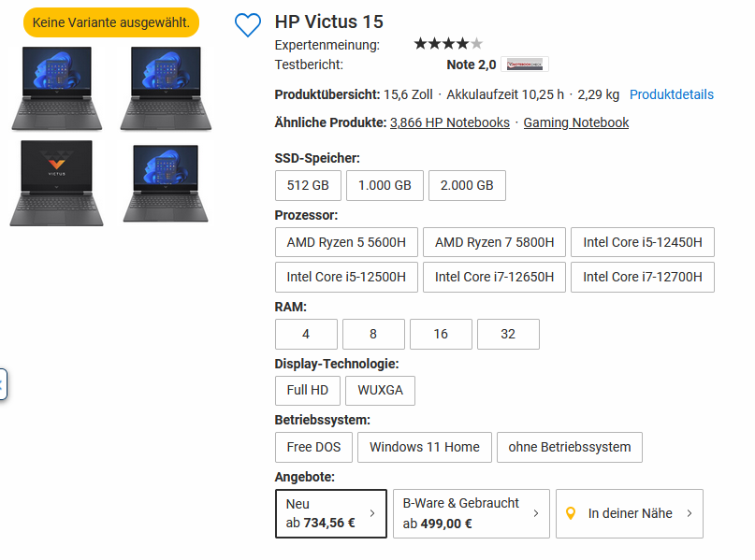Pick Full HD display technology
Image resolution: width=755 pixels, height=560 pixels.
[x=308, y=390]
